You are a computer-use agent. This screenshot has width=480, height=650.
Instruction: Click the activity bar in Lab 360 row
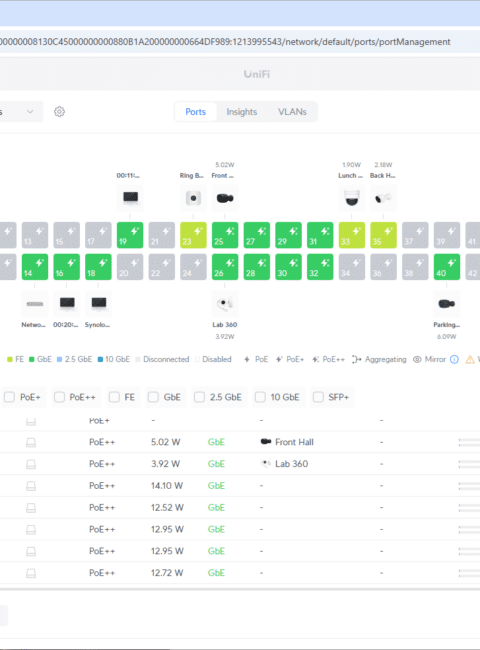pyautogui.click(x=469, y=464)
